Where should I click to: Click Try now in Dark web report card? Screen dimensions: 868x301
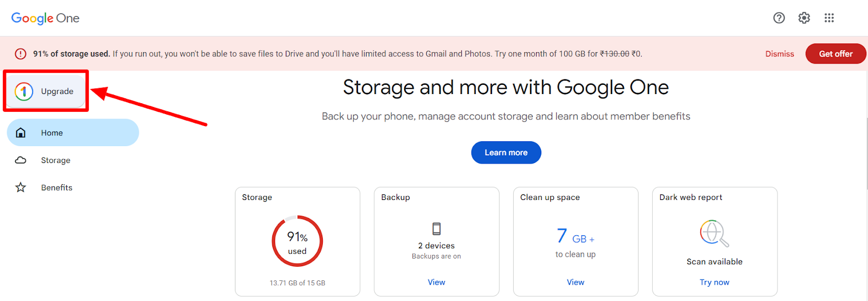714,282
